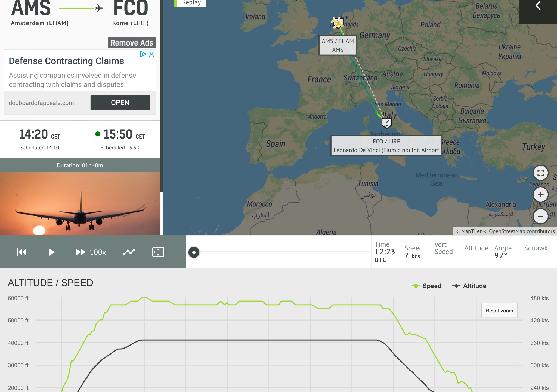Open the dodboardofappeals.com ad

[120, 103]
